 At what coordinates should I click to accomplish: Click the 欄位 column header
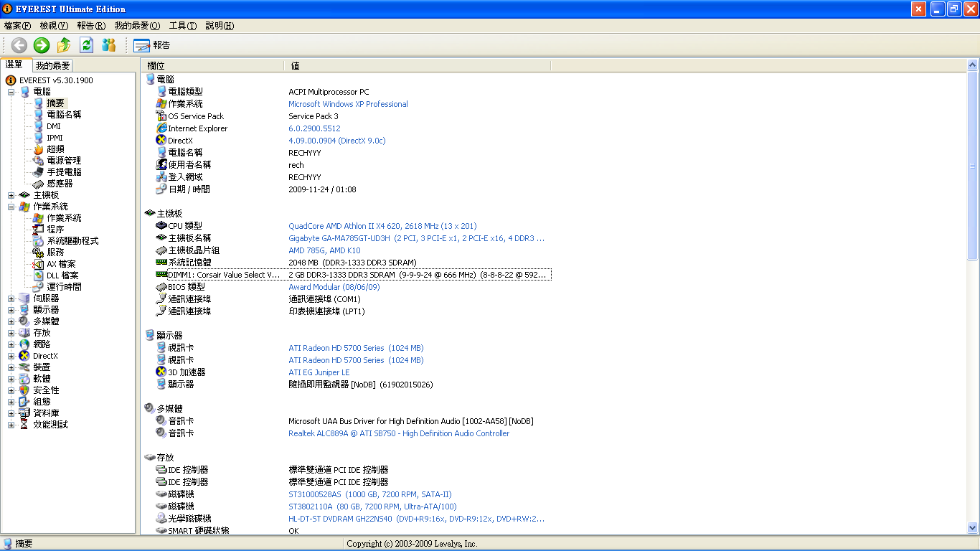point(213,65)
